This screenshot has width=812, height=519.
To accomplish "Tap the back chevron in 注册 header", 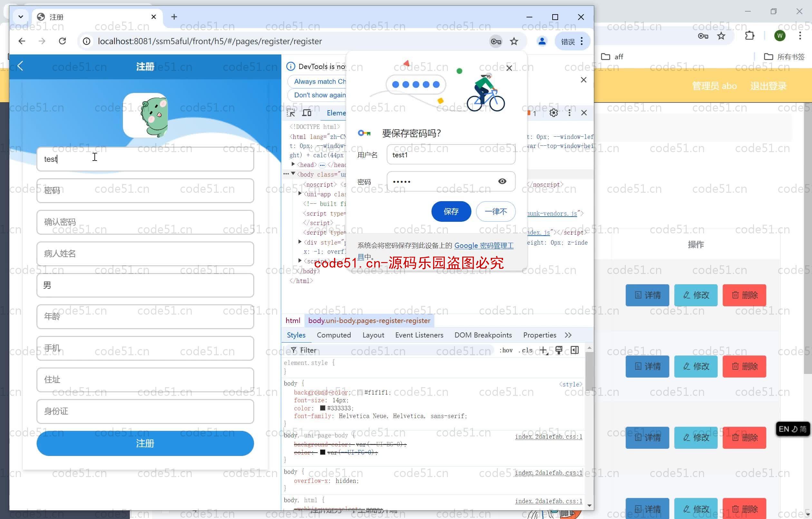I will click(20, 66).
